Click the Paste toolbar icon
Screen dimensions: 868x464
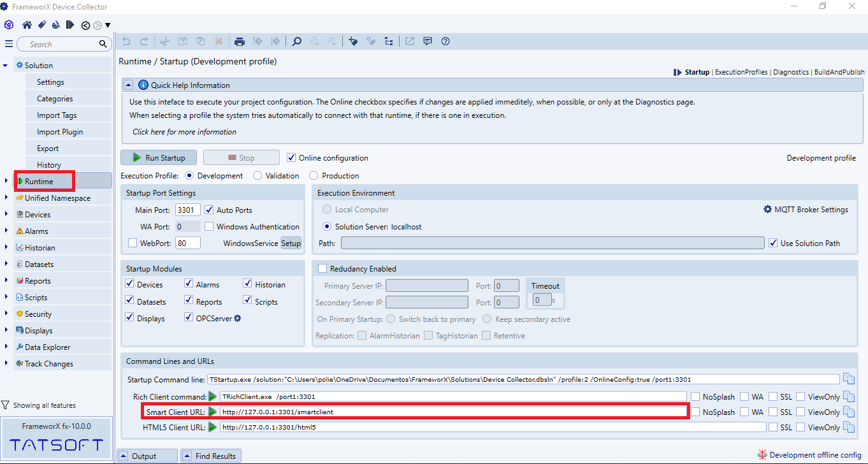(201, 41)
